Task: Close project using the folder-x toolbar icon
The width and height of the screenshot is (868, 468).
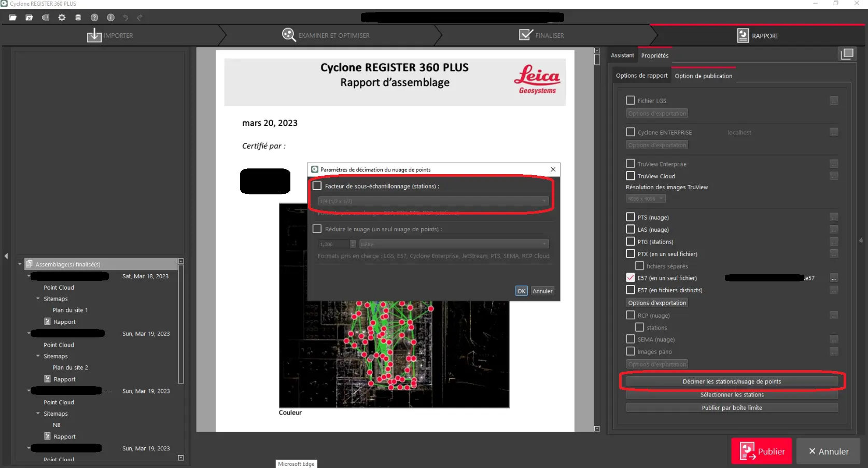Action: [x=29, y=18]
